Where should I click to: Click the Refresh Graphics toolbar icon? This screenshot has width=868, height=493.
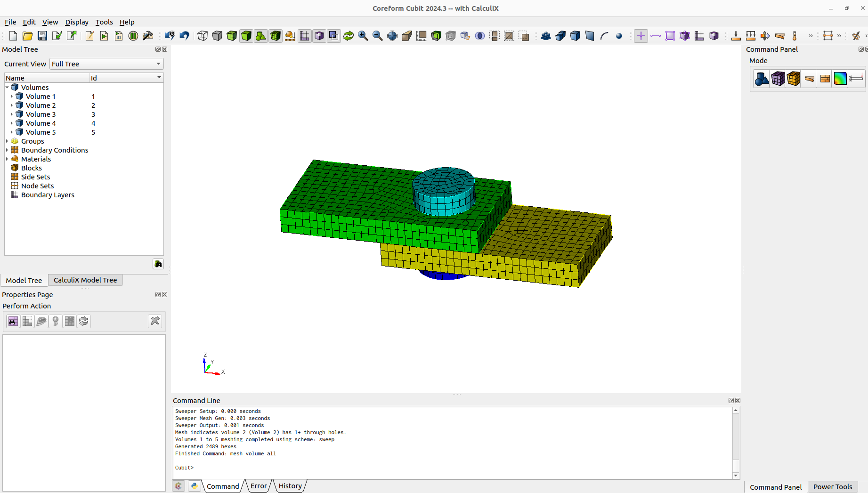tap(349, 36)
